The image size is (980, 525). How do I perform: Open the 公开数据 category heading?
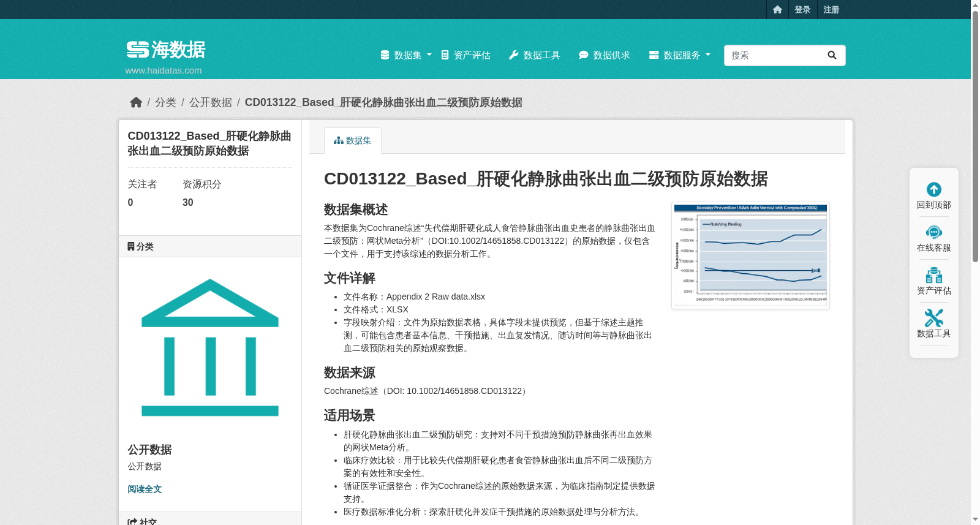pyautogui.click(x=149, y=450)
